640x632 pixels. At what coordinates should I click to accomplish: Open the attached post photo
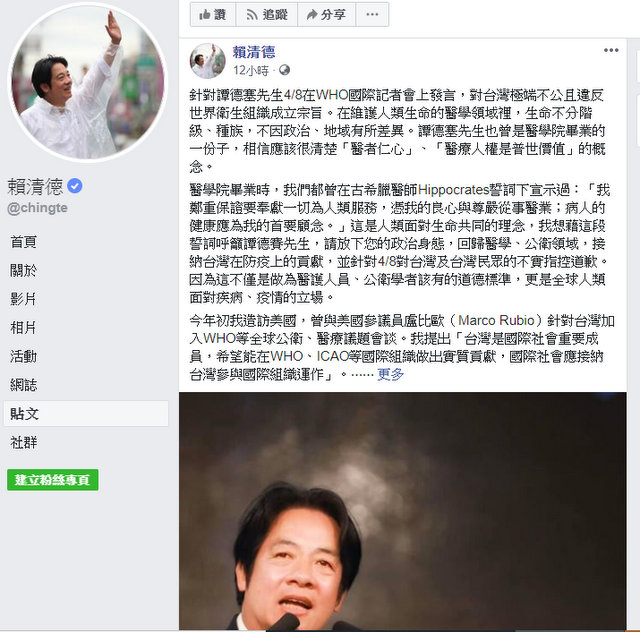pyautogui.click(x=402, y=511)
